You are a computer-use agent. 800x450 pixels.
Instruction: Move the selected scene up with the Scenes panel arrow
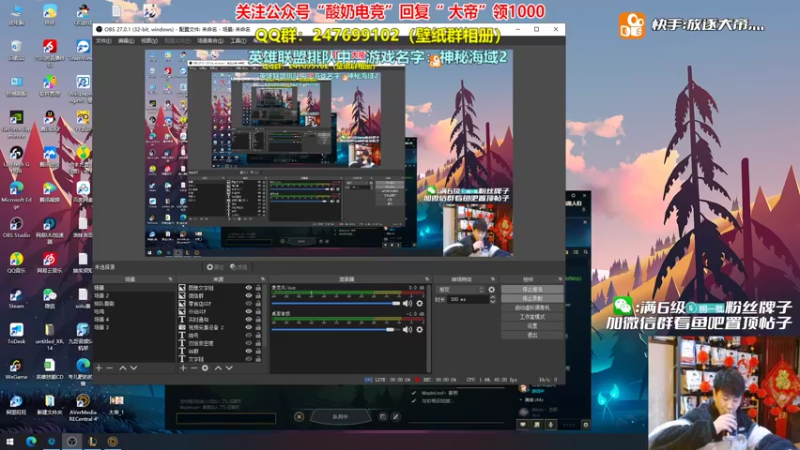pos(123,368)
